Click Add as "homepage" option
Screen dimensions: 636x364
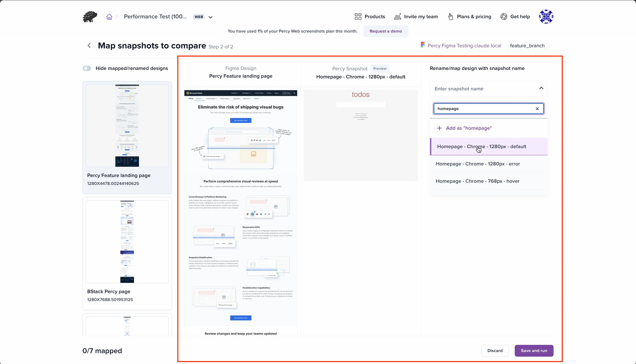488,128
